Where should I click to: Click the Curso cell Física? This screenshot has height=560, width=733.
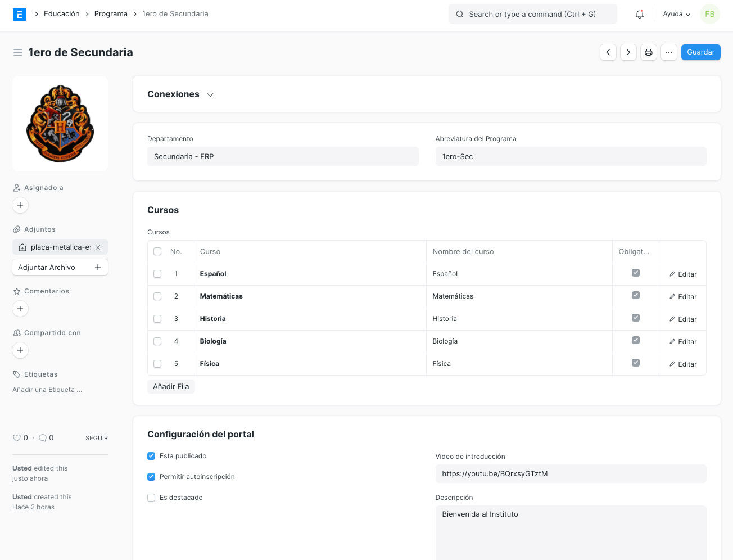pyautogui.click(x=310, y=364)
